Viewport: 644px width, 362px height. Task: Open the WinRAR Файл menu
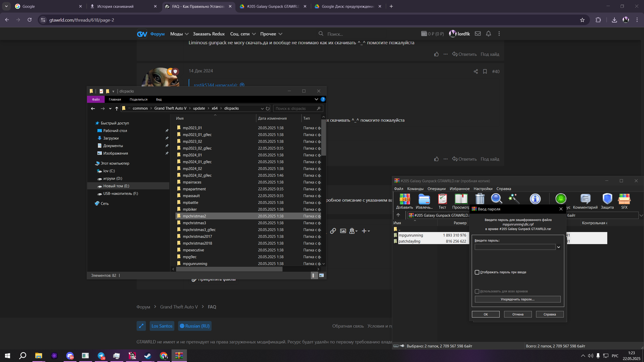[398, 189]
